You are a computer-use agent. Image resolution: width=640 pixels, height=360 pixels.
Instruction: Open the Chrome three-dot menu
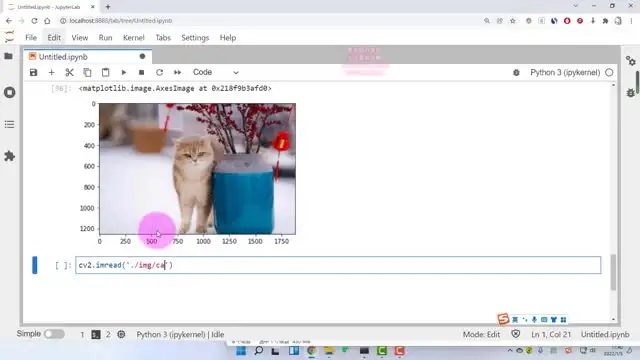tap(631, 21)
